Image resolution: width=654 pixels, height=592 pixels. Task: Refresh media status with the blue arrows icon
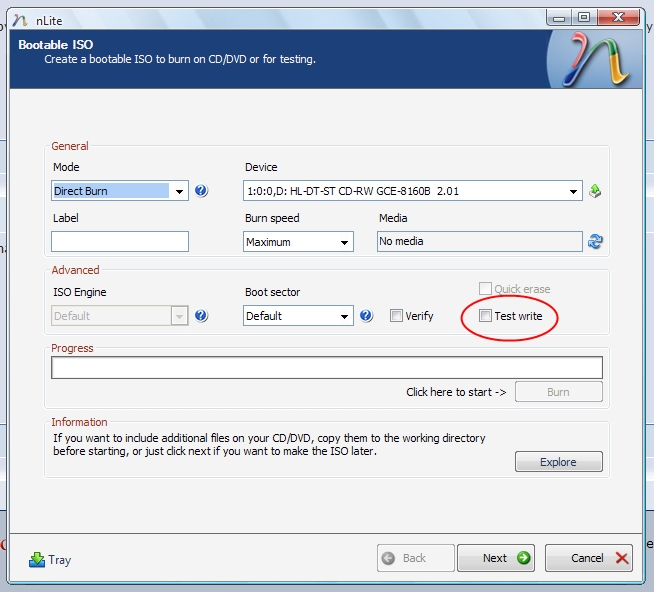click(595, 241)
